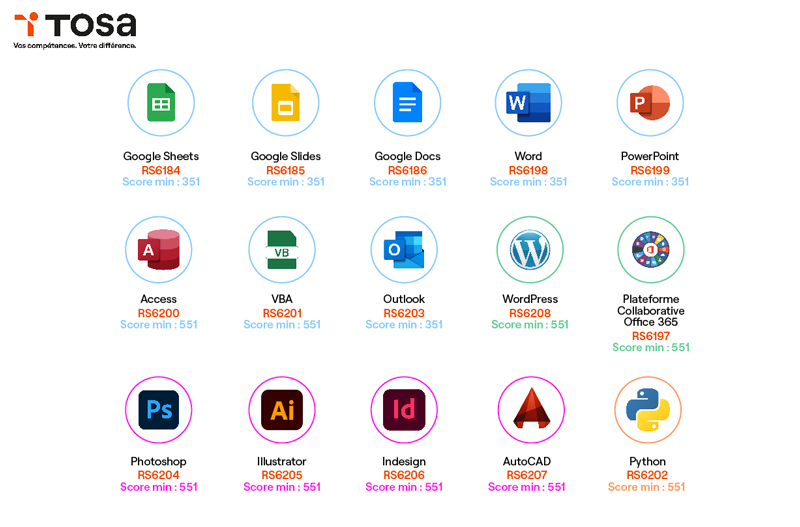Click code RS6207
The width and height of the screenshot is (800, 527).
tap(527, 475)
